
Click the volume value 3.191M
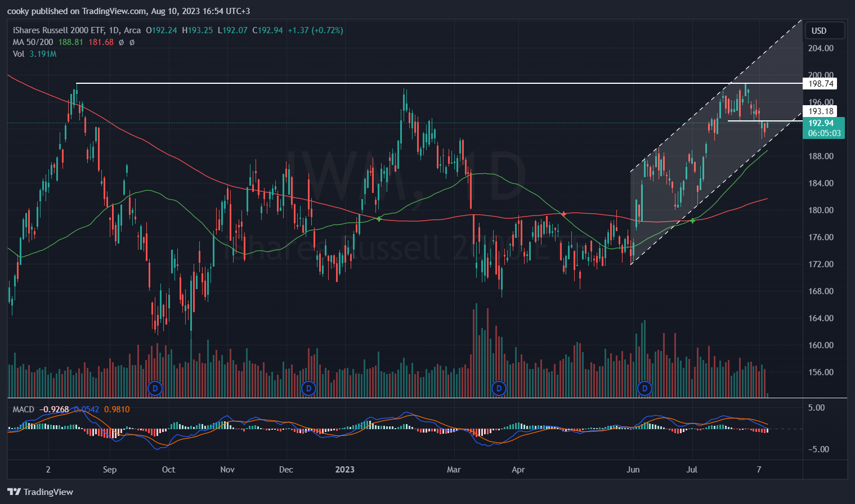tap(43, 54)
